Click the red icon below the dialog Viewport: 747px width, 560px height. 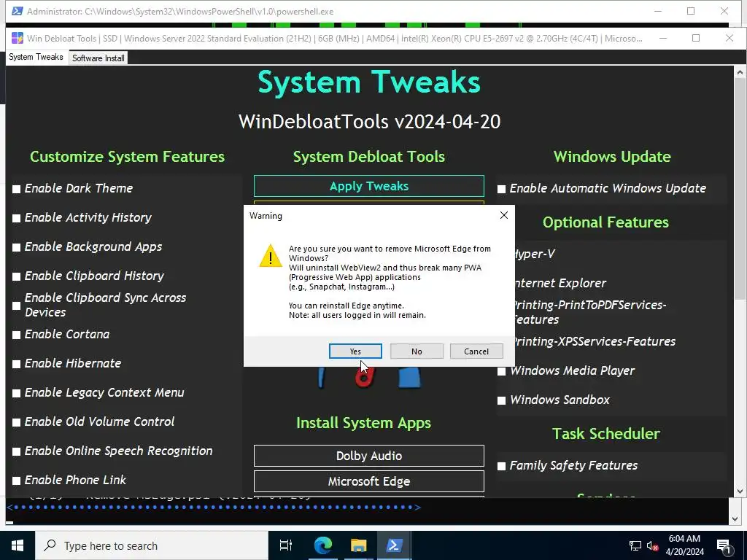tap(364, 378)
